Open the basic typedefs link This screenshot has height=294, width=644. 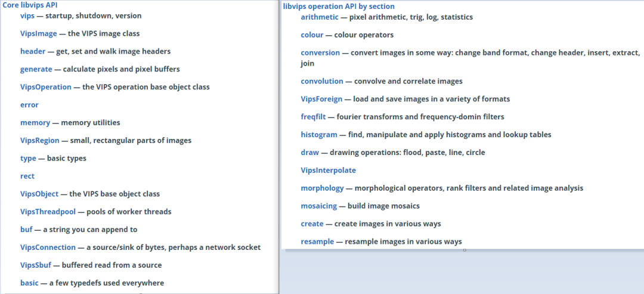(x=29, y=283)
